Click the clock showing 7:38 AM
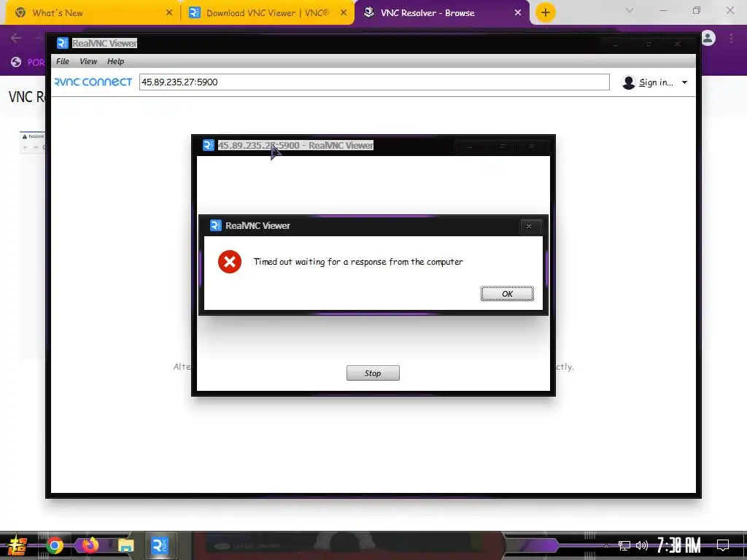This screenshot has height=560, width=747. point(679,545)
